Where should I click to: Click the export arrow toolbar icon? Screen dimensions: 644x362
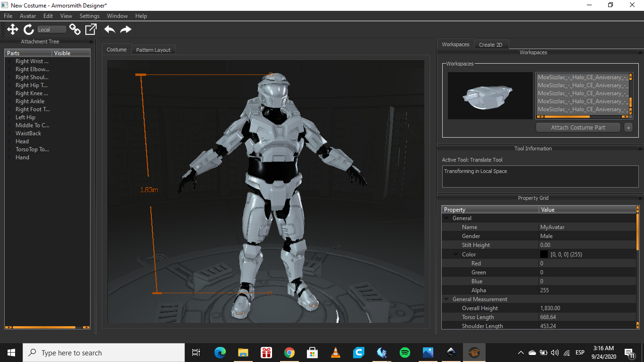pos(91,30)
